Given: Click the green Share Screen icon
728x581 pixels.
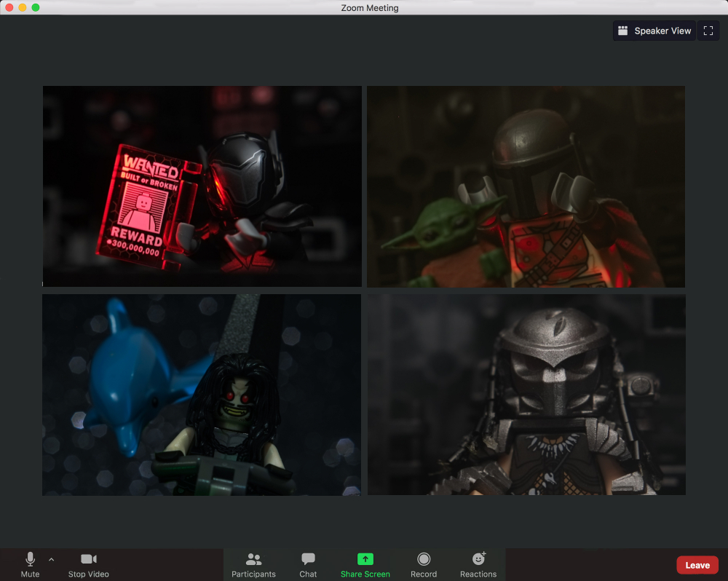Looking at the screenshot, I should pyautogui.click(x=365, y=558).
